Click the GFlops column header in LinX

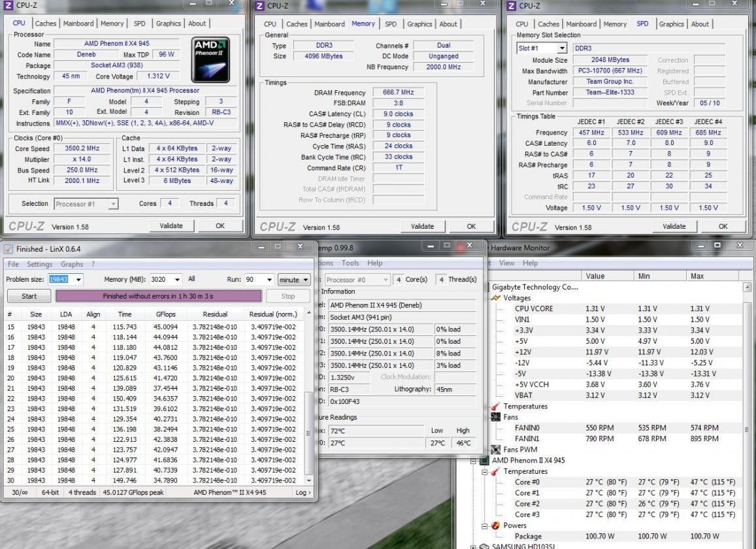pos(166,314)
